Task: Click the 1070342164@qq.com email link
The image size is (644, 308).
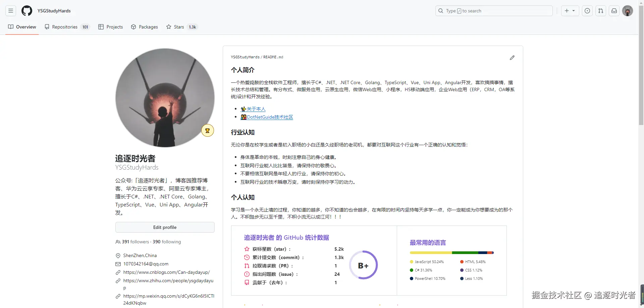Action: pyautogui.click(x=146, y=264)
